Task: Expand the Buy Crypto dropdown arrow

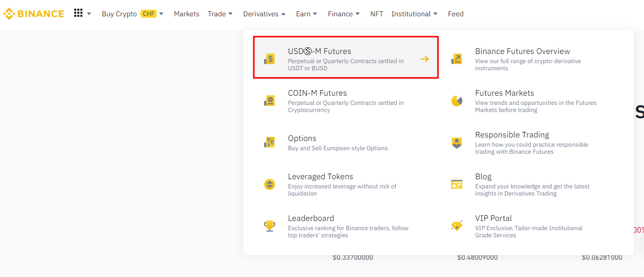Action: tap(161, 14)
